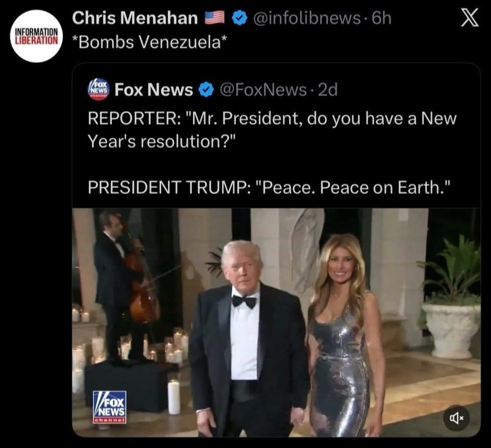Visit the @infolibnews handle
Image resolution: width=491 pixels, height=448 pixels.
(306, 19)
